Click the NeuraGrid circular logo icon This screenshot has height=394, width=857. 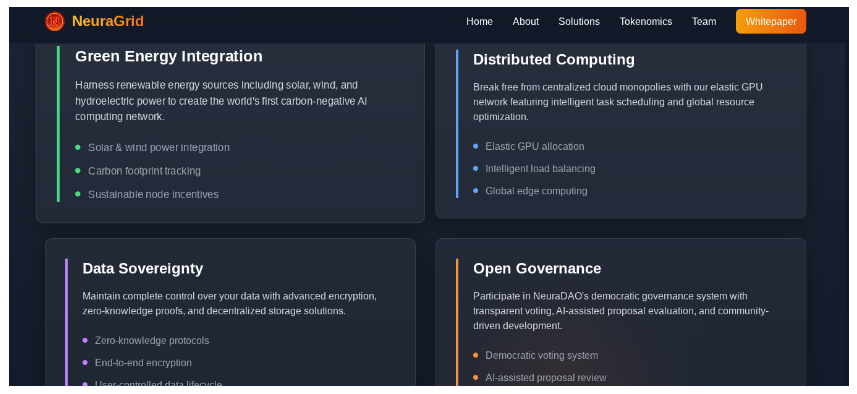pos(55,21)
